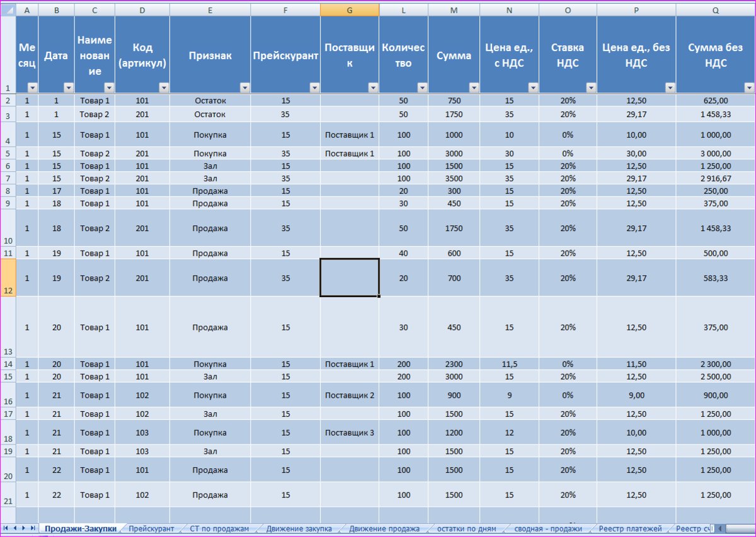Select Зал cell in row 7

(x=210, y=178)
